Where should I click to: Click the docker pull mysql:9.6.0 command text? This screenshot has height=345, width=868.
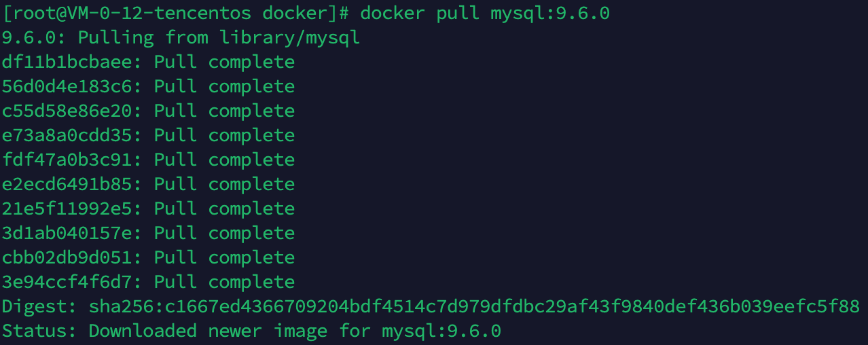click(485, 13)
